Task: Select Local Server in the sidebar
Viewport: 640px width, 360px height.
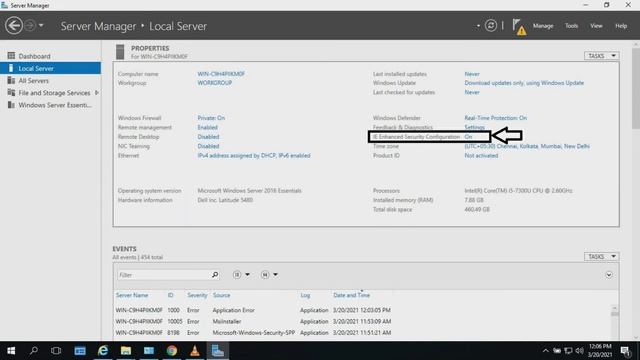Action: (50, 68)
